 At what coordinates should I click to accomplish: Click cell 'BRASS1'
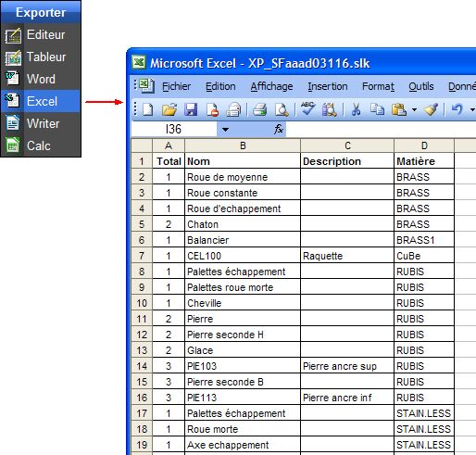424,240
